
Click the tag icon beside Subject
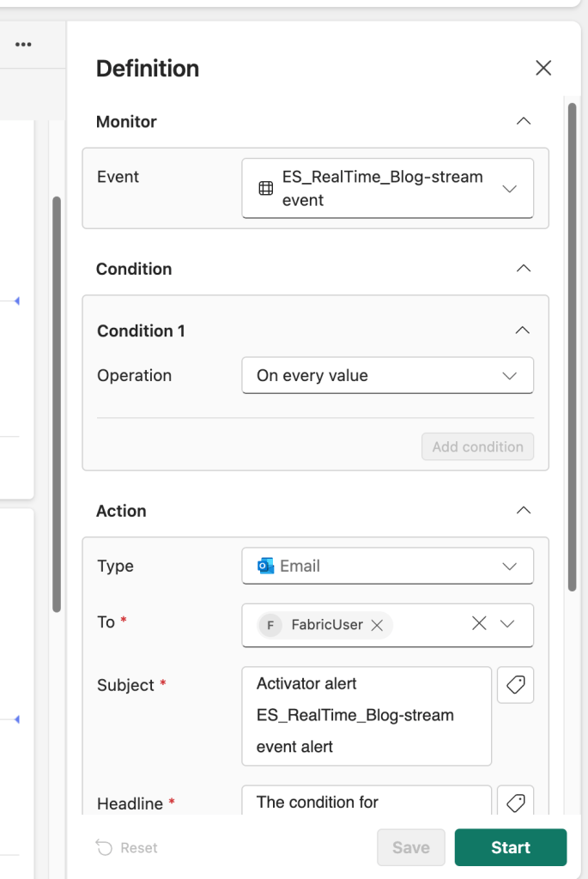point(515,685)
